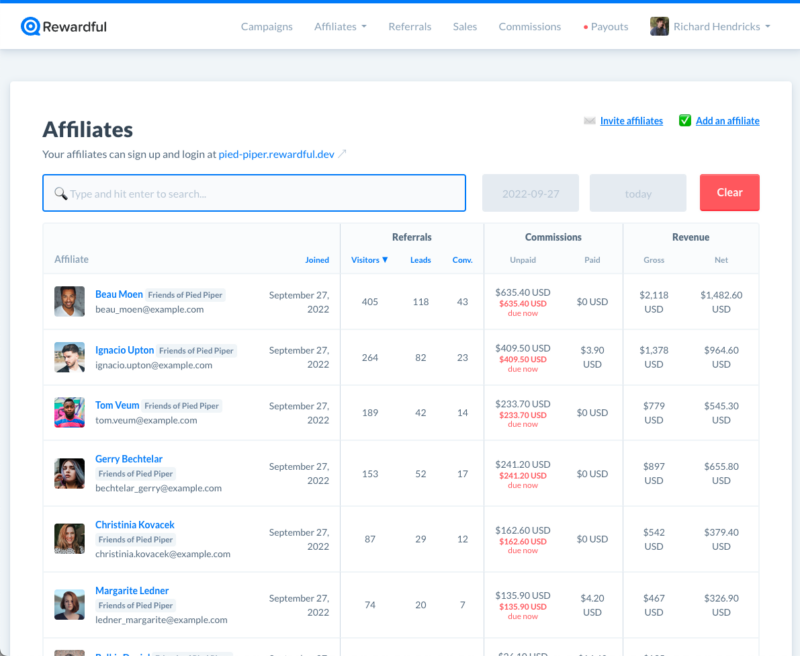Open the Richard Hendricks account dropdown
This screenshot has width=800, height=656.
point(721,27)
